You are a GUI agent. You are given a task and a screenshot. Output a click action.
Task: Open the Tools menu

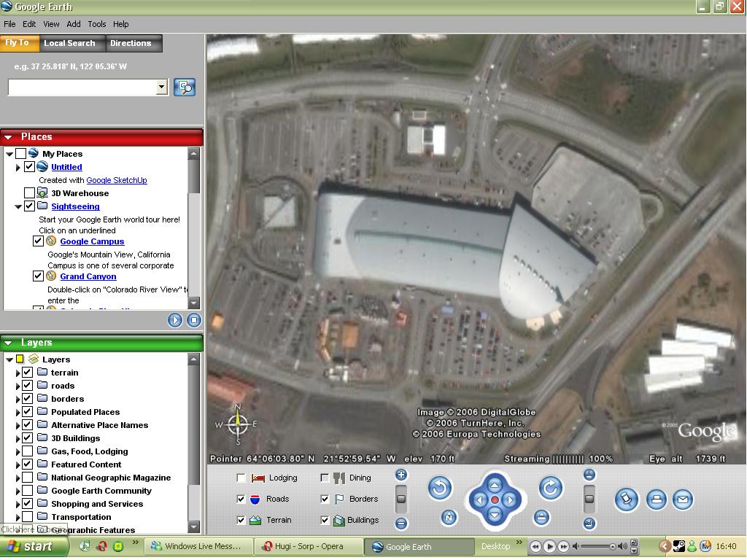tap(97, 24)
